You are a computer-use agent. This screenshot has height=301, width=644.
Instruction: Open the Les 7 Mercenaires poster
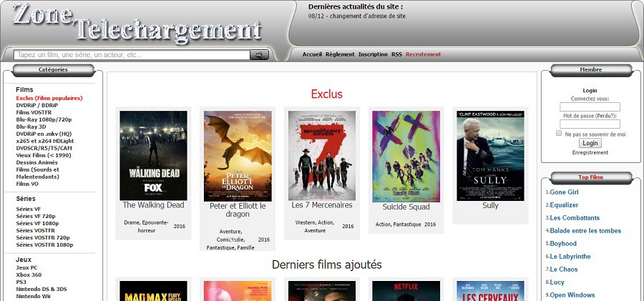tap(322, 156)
